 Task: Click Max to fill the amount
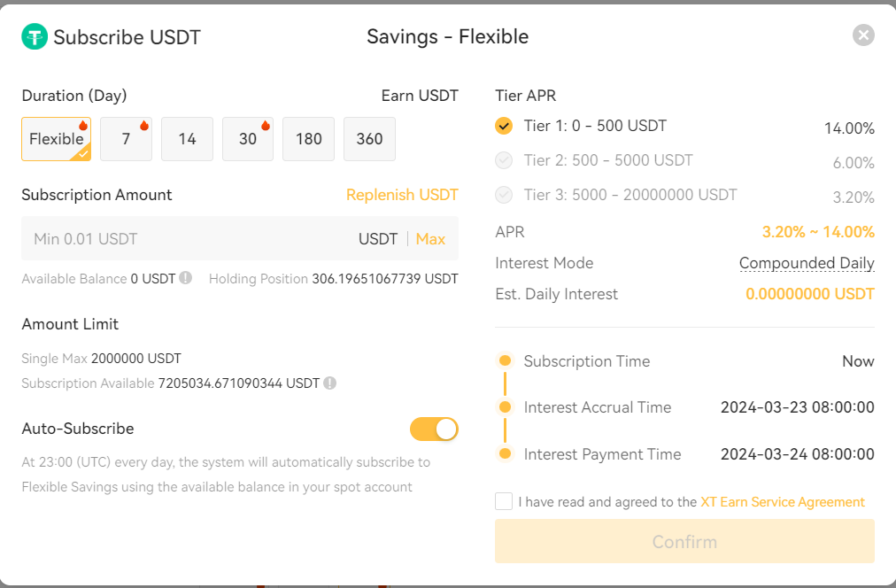coord(430,239)
